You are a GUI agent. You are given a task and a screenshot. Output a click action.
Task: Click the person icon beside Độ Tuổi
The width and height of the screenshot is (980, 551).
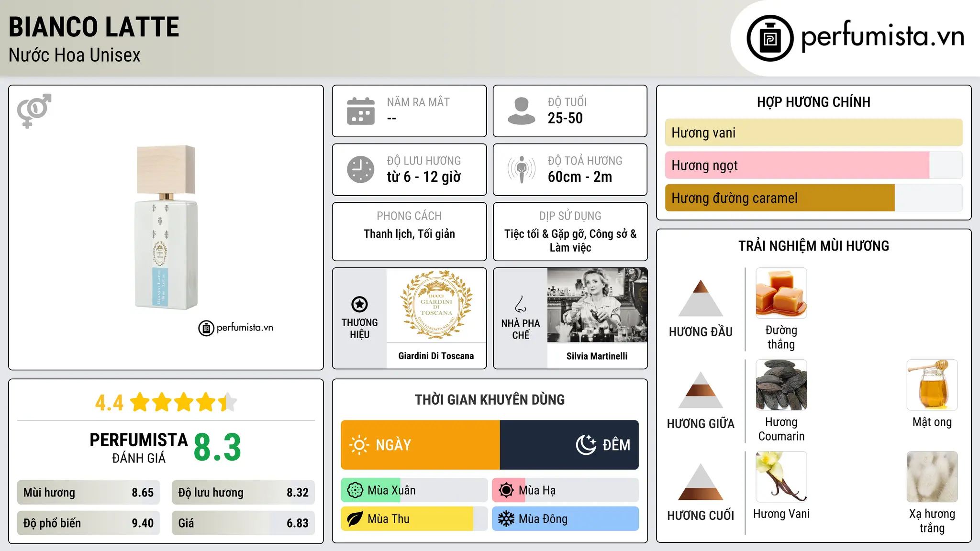coord(521,111)
